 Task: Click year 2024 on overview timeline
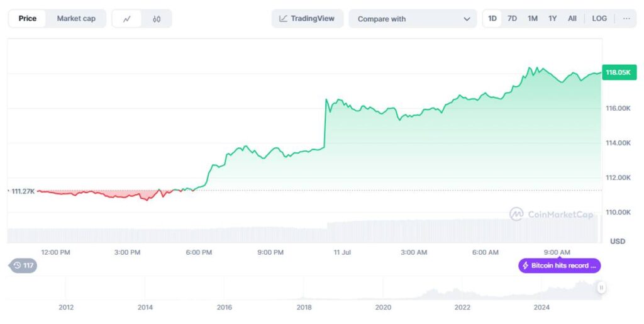(x=541, y=307)
